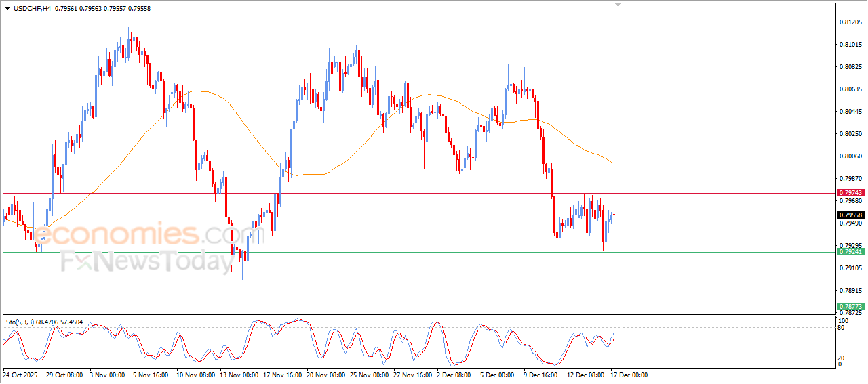This screenshot has height=384, width=868.
Task: Select the green 0.78773 price level tag
Action: click(x=851, y=307)
